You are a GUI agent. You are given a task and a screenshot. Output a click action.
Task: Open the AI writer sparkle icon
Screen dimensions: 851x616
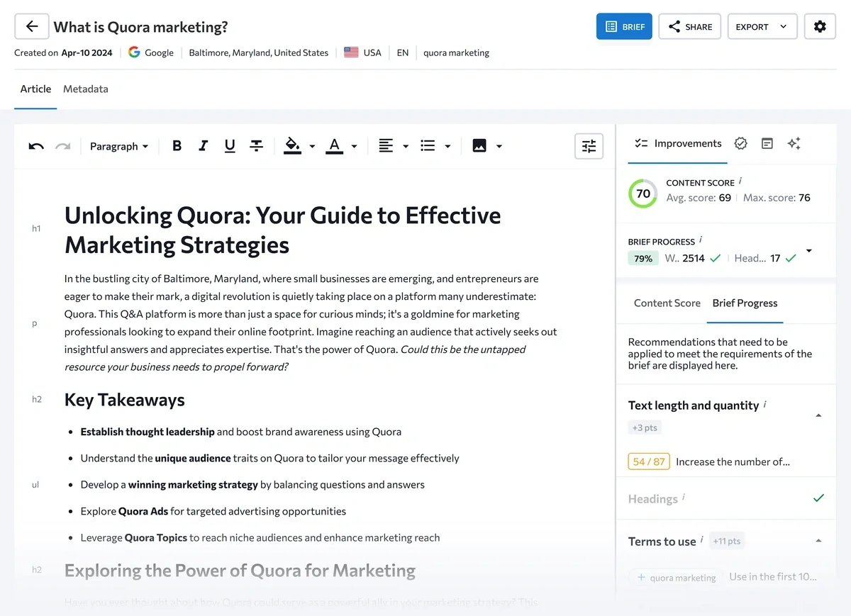coord(794,143)
